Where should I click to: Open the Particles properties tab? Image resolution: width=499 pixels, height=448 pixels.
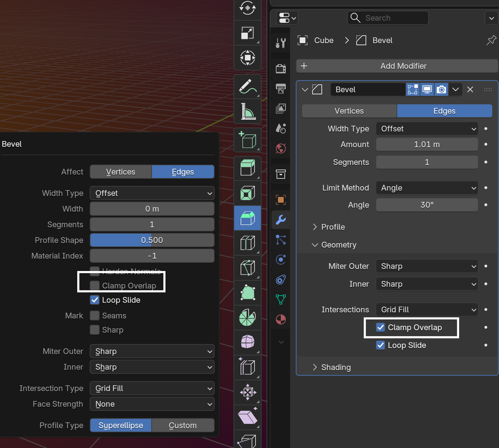pyautogui.click(x=281, y=239)
